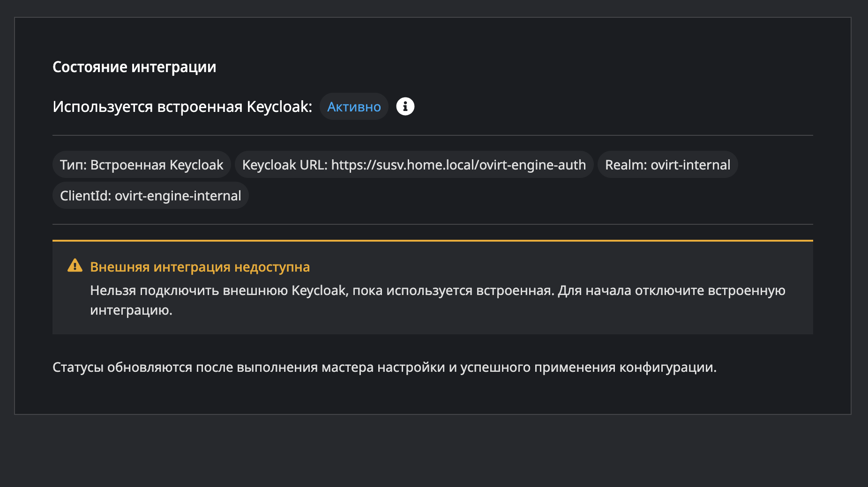Click the divider line below the Активно row
Image resolution: width=868 pixels, height=487 pixels.
[432, 135]
